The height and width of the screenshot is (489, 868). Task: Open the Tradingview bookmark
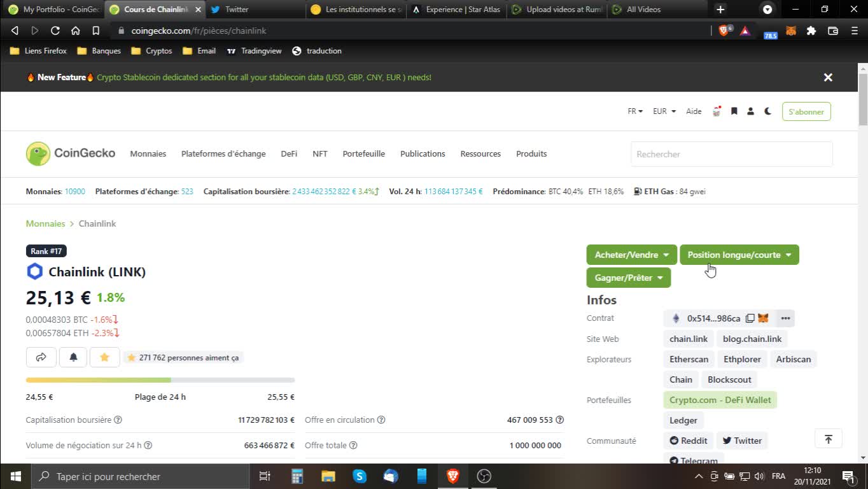click(254, 51)
